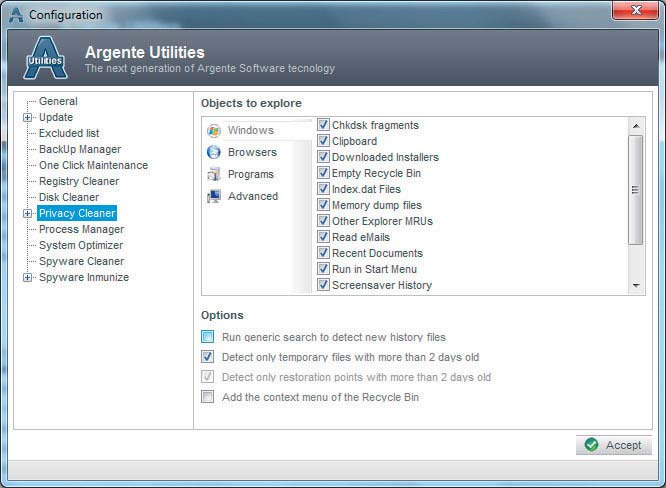
Task: Toggle Read eMails checkbox
Action: click(x=323, y=237)
